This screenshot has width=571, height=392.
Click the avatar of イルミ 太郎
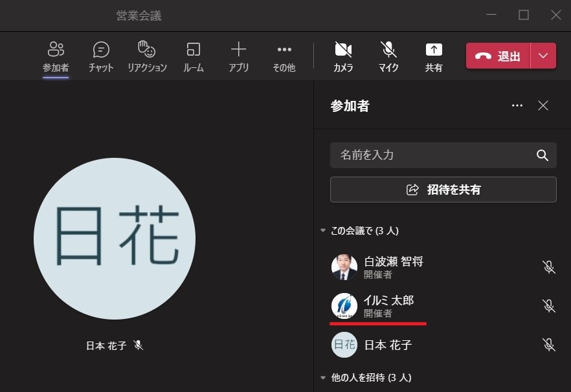coord(344,306)
